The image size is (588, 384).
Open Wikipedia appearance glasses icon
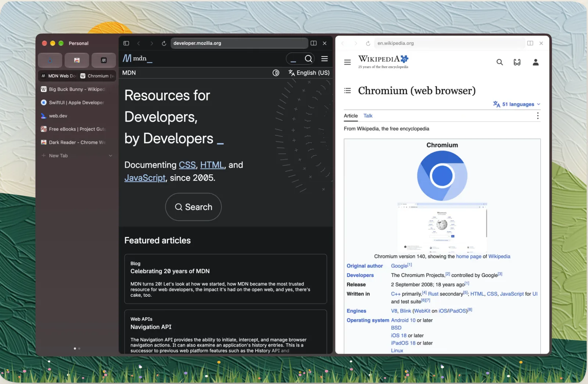pos(517,62)
